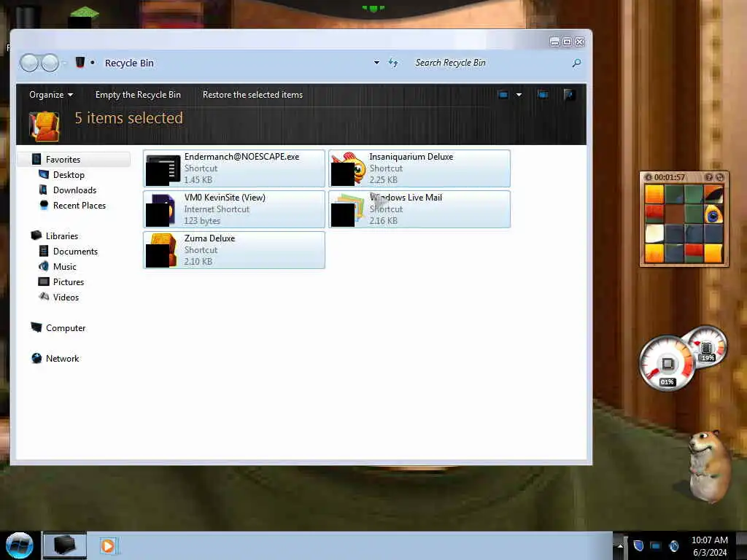Select Endermanch@NOESCAPE.exe shortcut item
747x560 pixels.
234,168
